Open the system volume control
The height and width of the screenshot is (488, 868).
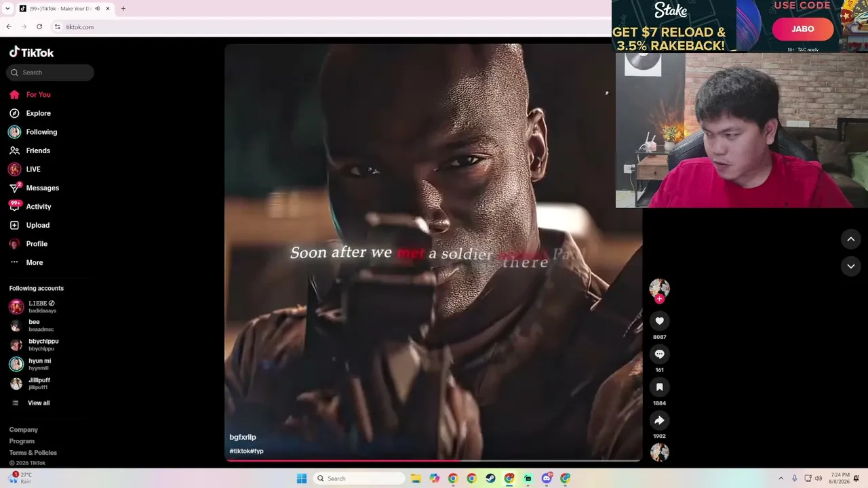(818, 479)
